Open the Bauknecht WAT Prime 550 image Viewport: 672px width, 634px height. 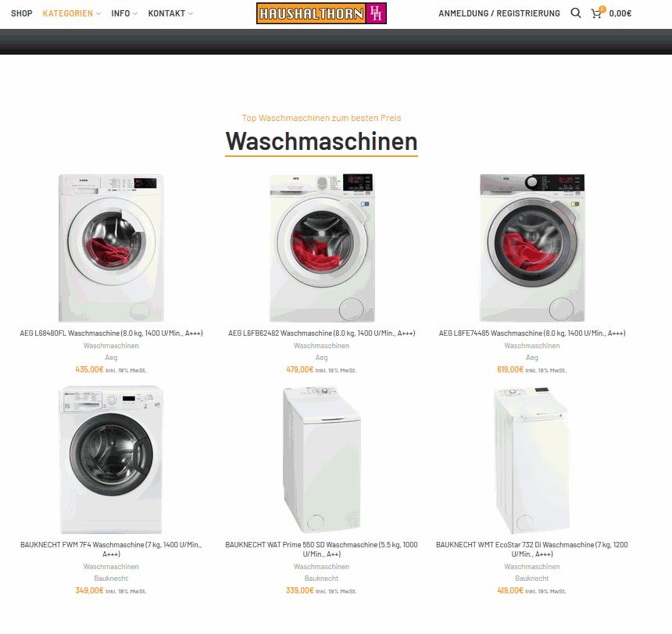(321, 460)
